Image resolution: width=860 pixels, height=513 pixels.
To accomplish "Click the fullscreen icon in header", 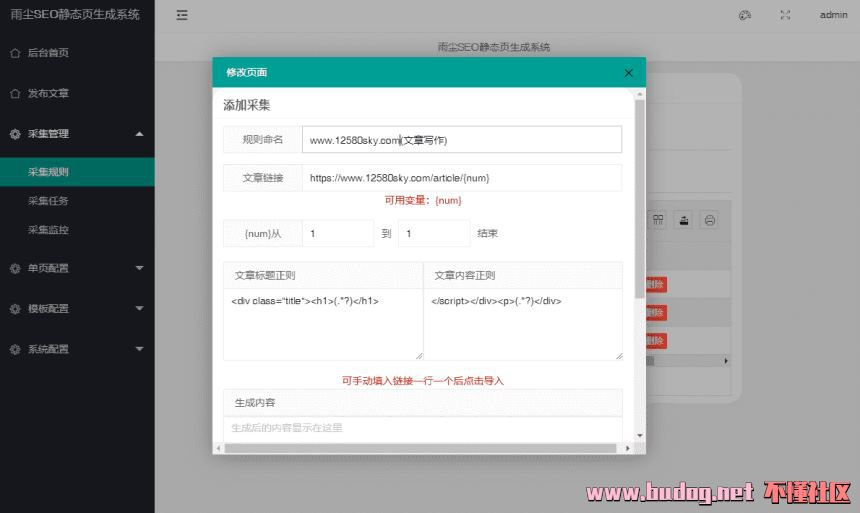I will [x=785, y=15].
